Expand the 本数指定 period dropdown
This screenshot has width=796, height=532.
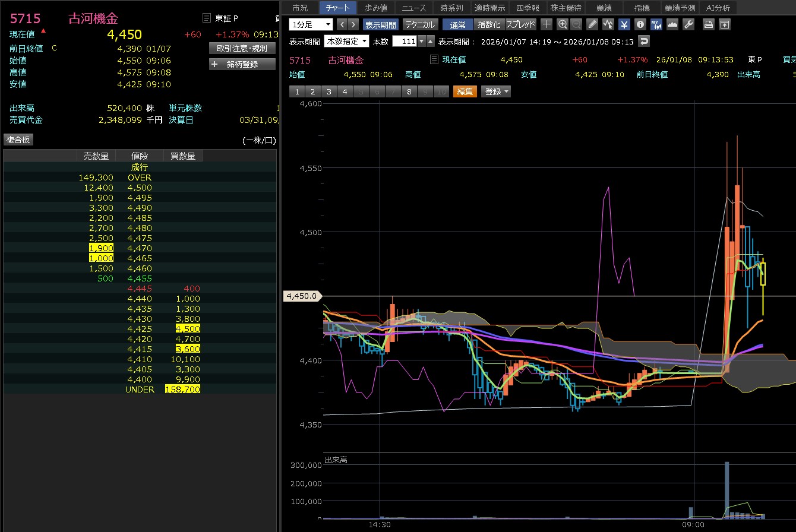coord(346,42)
